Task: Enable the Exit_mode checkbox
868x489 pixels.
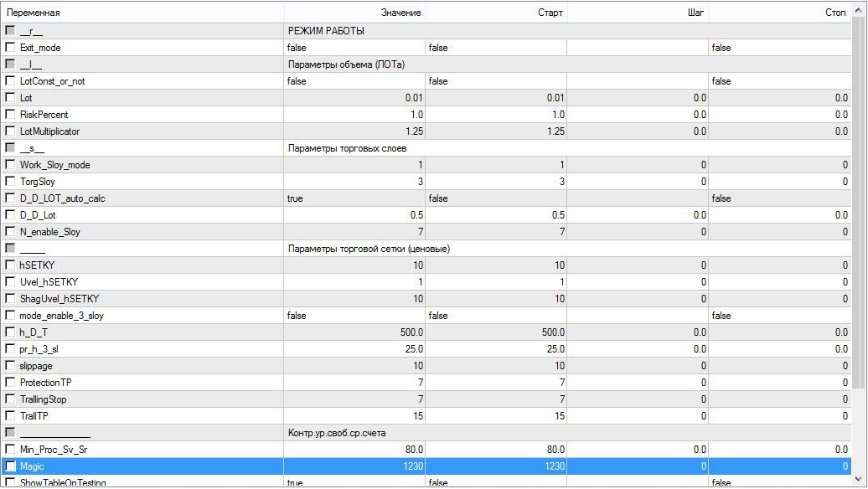Action: point(10,48)
